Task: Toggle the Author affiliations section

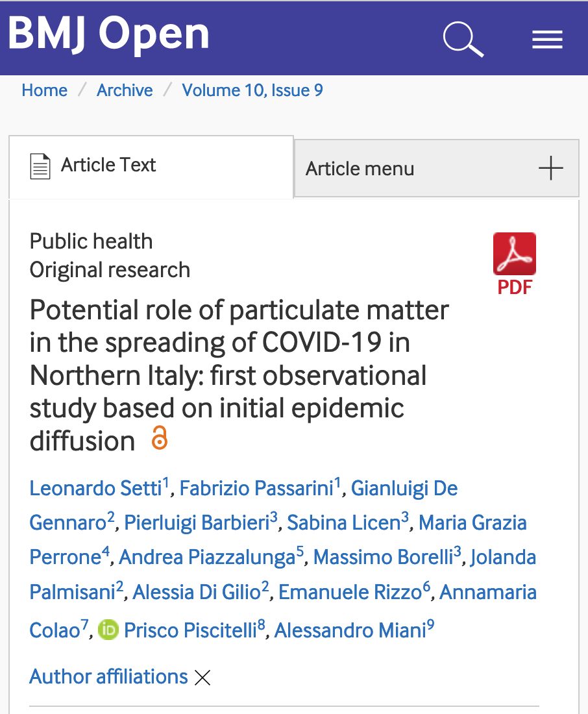Action: point(108,676)
